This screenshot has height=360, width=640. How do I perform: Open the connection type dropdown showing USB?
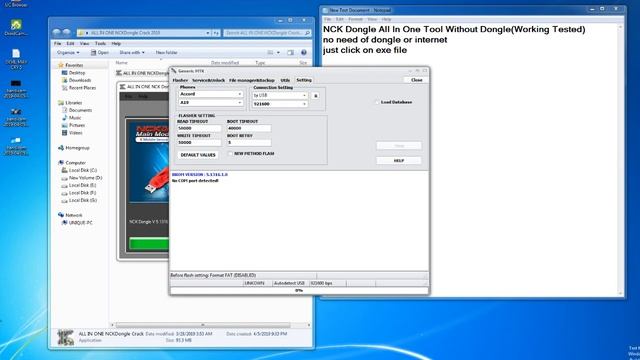point(280,95)
